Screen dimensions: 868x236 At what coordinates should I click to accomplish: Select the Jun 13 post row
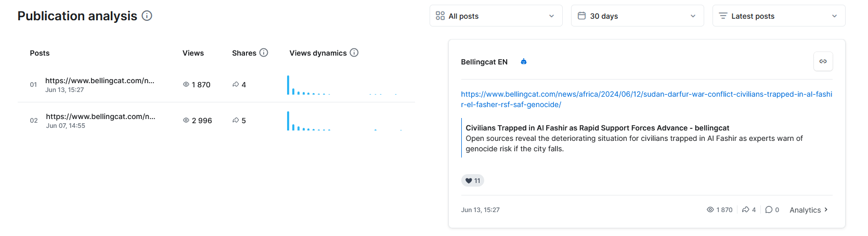pyautogui.click(x=100, y=84)
